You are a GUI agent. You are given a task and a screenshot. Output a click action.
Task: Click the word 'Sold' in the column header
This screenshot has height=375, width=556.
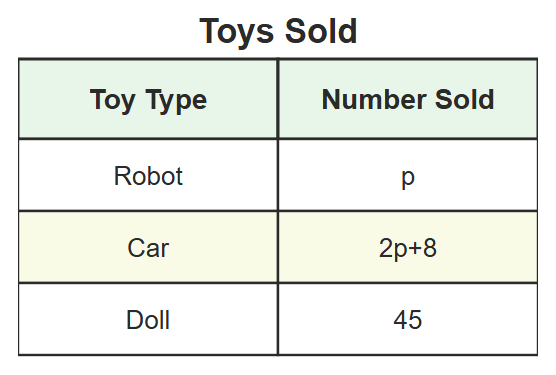tap(465, 100)
